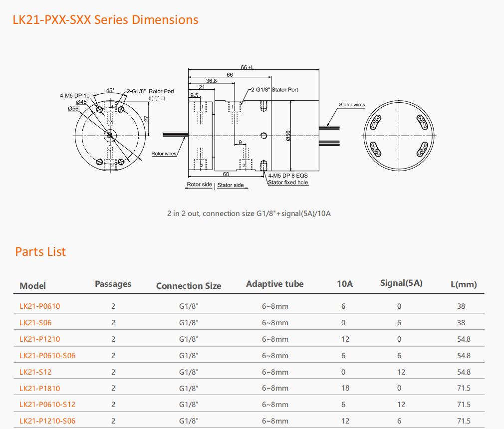Screen dimensions: 504x429
Task: Select model LK21-P1210-S06
Action: click(47, 421)
